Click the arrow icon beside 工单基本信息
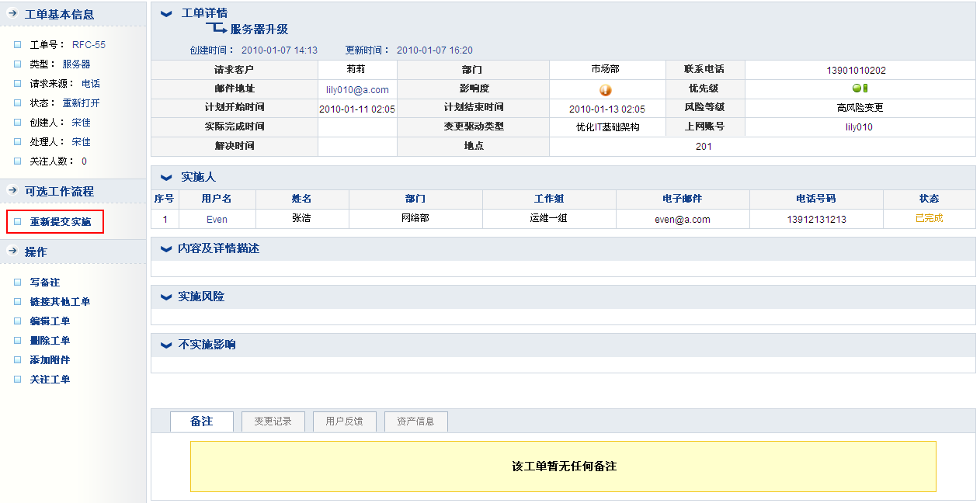The height and width of the screenshot is (503, 980). 12,14
